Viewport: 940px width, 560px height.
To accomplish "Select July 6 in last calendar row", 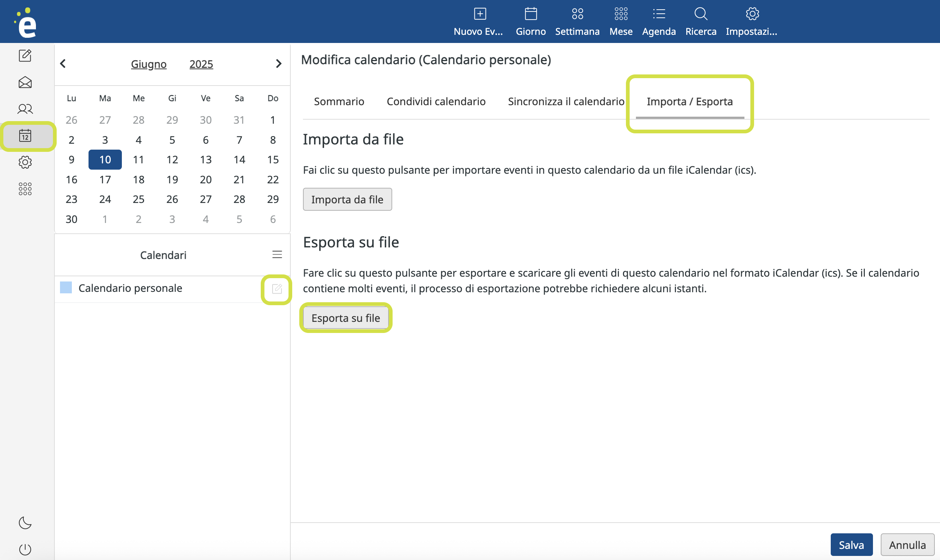I will (273, 219).
